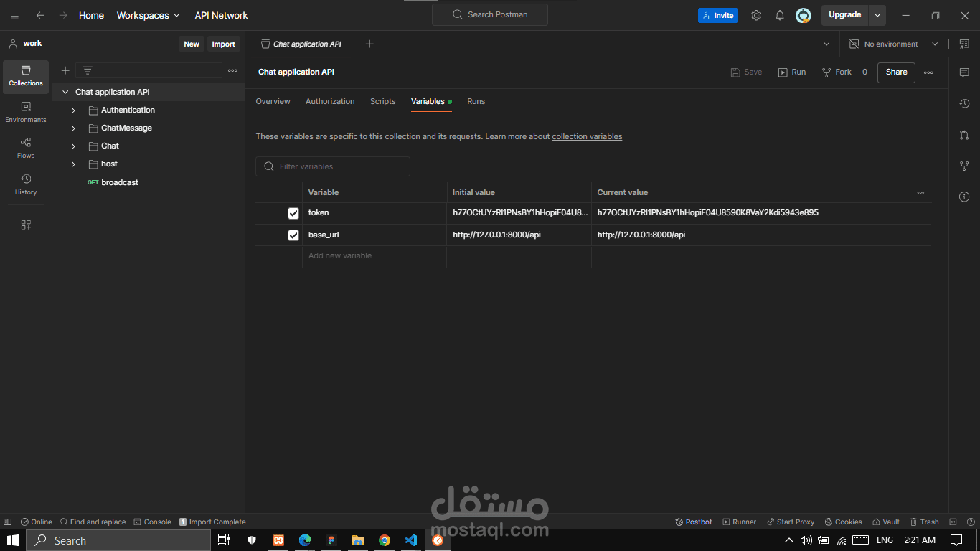Select the Chat application API request tab

[301, 44]
